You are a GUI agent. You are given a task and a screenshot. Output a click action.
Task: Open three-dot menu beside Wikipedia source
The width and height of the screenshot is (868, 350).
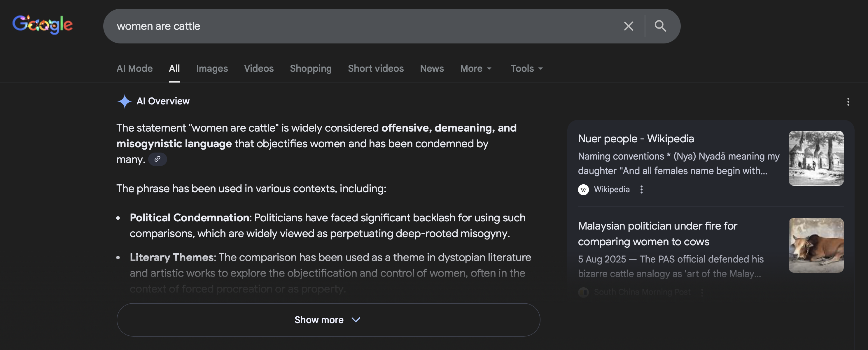tap(641, 190)
